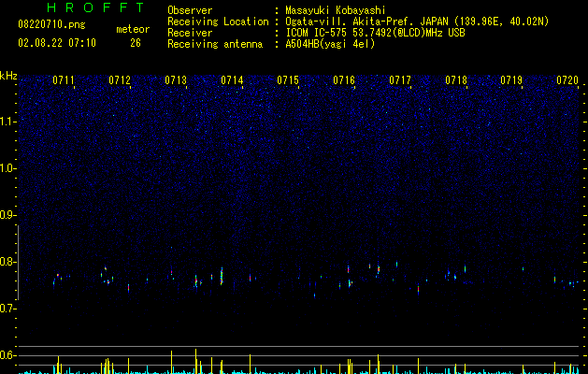
Task: Click the 0718 time marker
Action: [x=456, y=80]
